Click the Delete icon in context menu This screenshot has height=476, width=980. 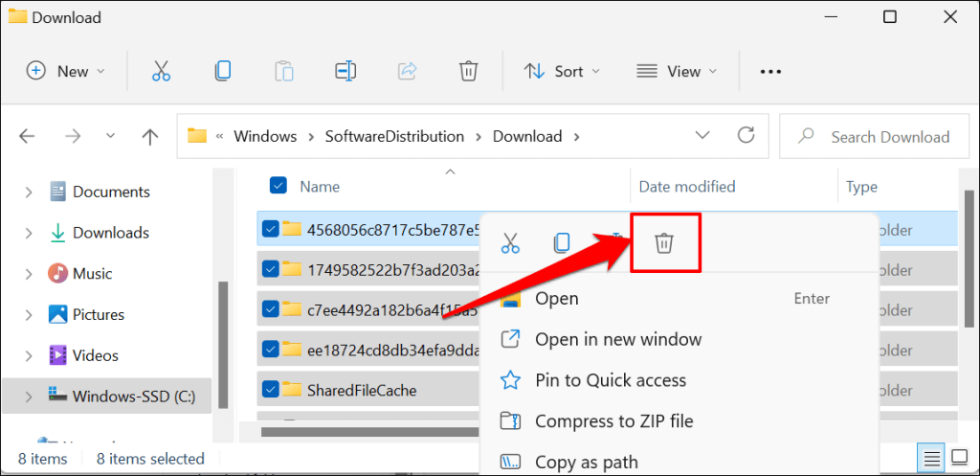pos(664,242)
